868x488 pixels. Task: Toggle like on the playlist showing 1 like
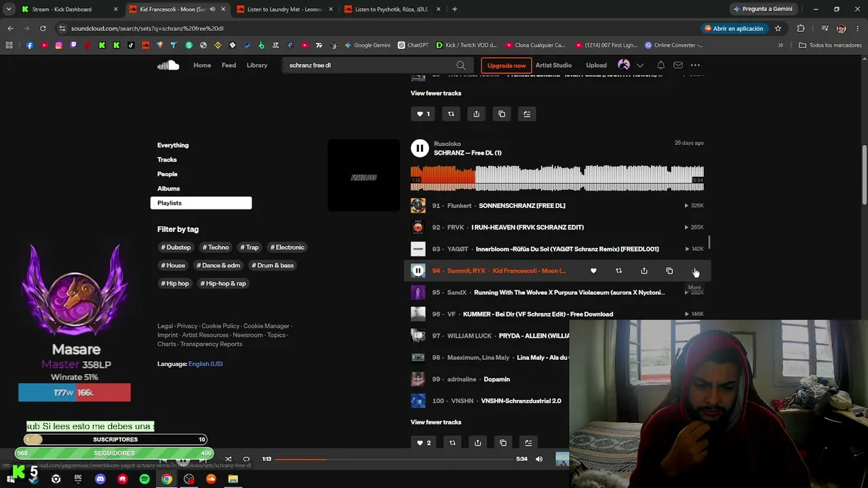423,114
